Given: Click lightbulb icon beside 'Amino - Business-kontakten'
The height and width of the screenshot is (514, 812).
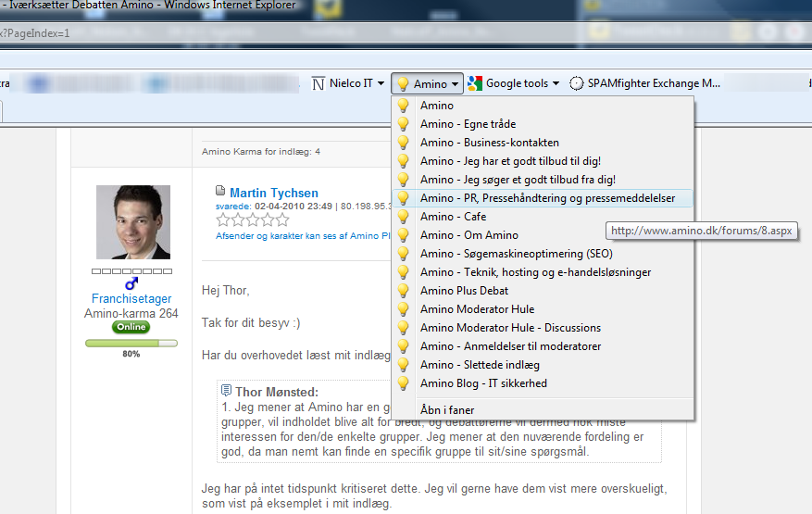Looking at the screenshot, I should click(x=403, y=143).
